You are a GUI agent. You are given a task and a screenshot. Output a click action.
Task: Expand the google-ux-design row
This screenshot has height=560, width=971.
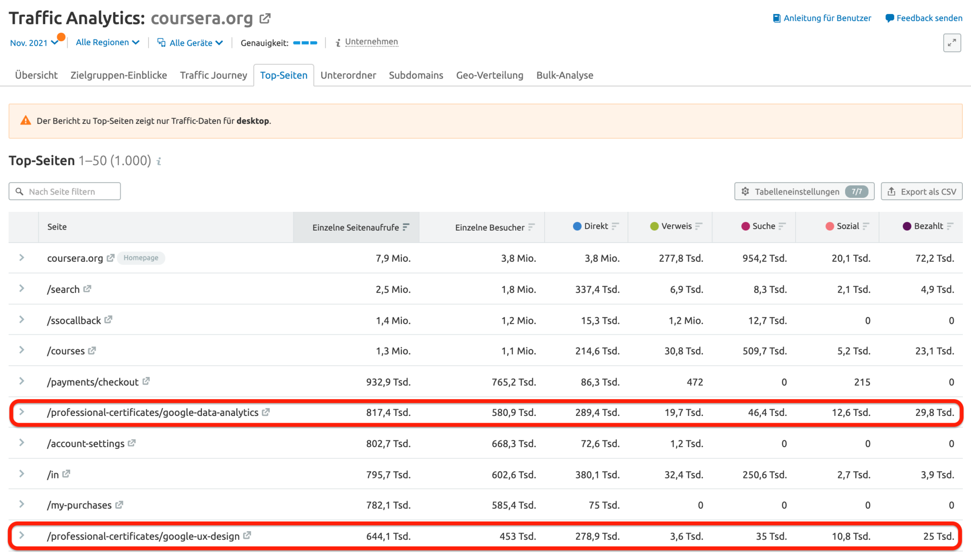(x=22, y=535)
